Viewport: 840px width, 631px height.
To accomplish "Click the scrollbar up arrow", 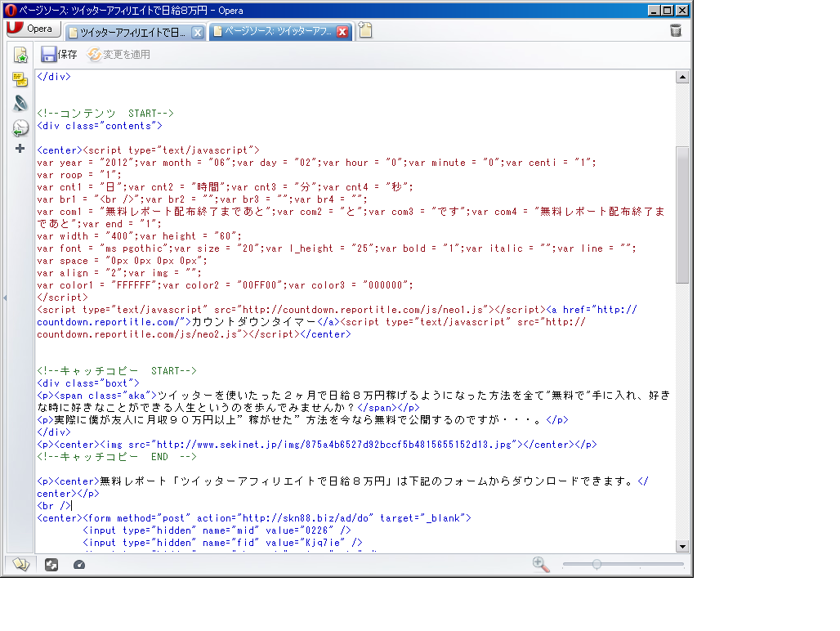I will click(x=682, y=77).
